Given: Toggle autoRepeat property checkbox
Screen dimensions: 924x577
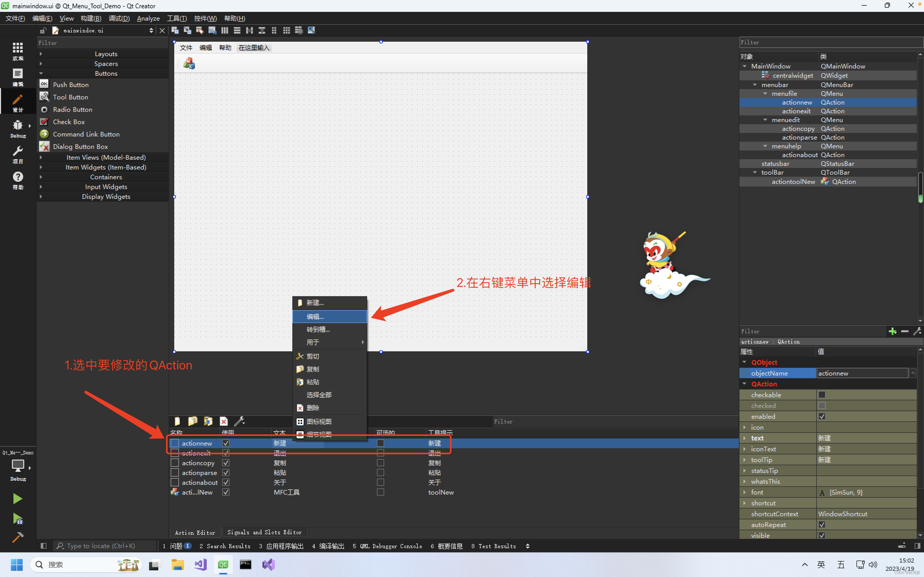Looking at the screenshot, I should pos(822,525).
